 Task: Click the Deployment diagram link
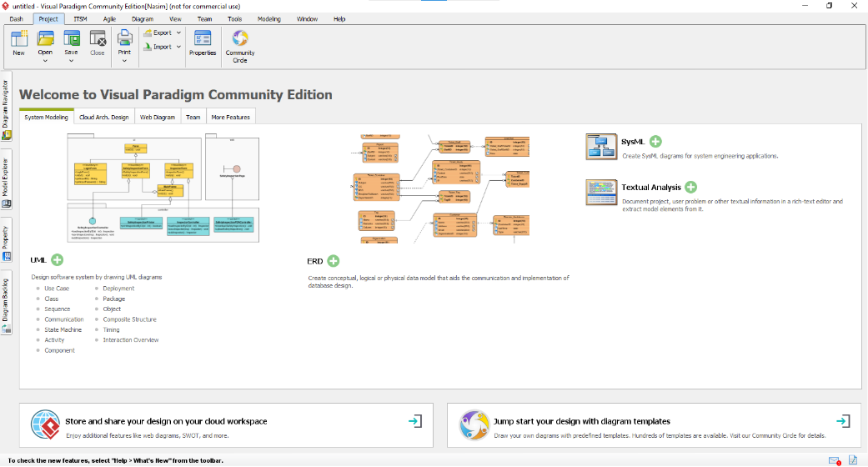coord(118,288)
